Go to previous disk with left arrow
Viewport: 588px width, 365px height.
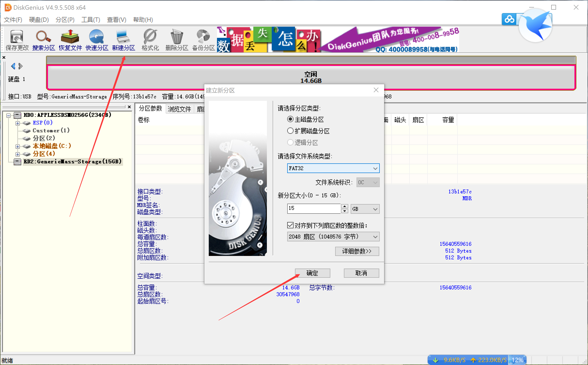pos(13,66)
